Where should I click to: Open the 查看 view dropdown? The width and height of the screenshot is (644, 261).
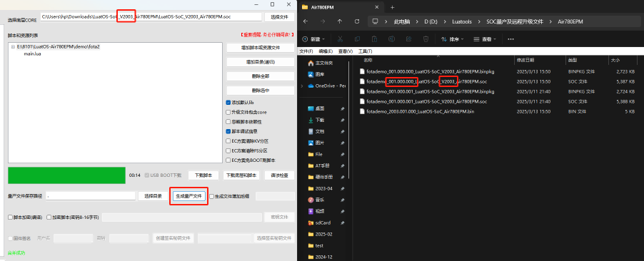coord(485,39)
